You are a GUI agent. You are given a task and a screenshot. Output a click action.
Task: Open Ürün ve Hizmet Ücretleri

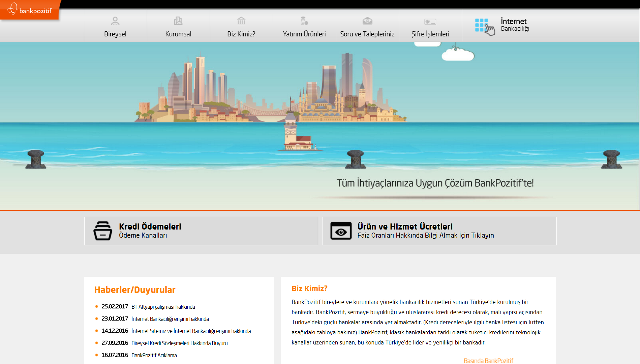pos(439,231)
